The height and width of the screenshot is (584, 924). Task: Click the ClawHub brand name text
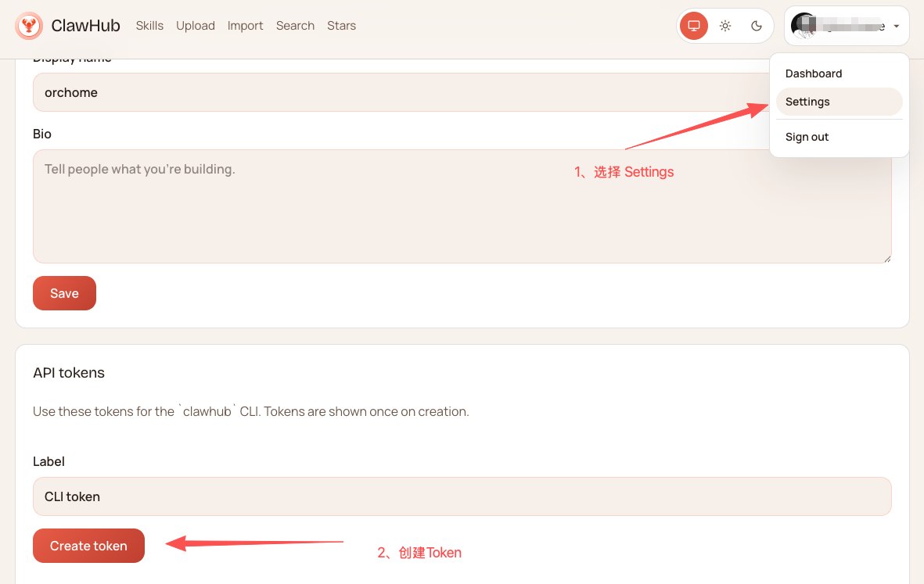85,26
